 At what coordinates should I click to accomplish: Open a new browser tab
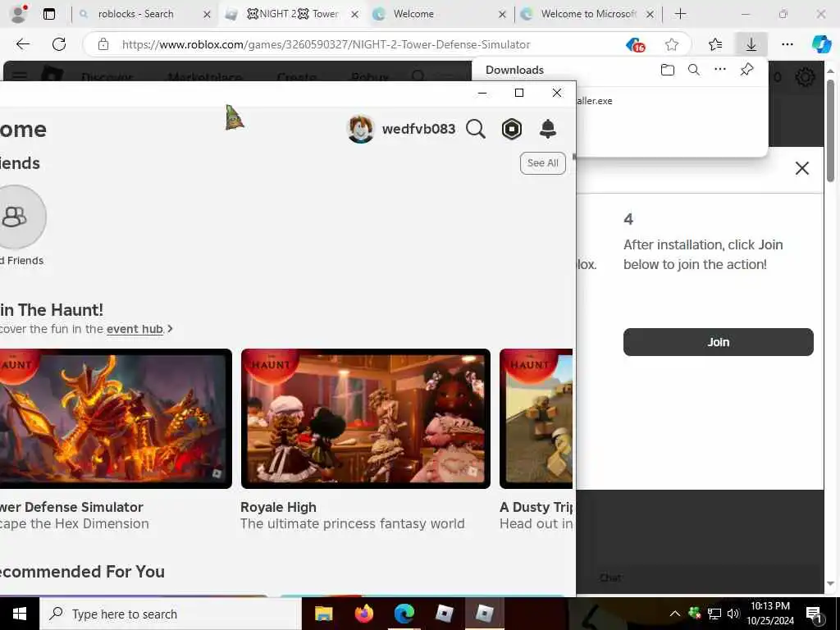coord(680,14)
